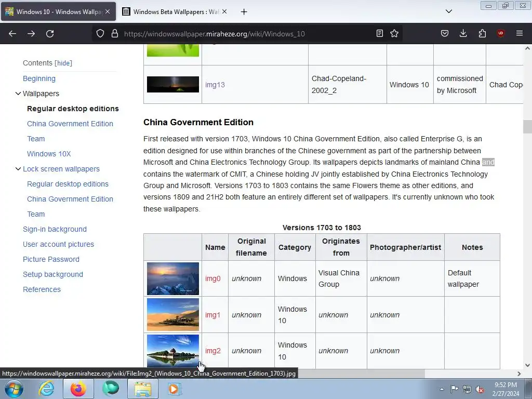
Task: Go back to the previous page
Action: (12, 34)
